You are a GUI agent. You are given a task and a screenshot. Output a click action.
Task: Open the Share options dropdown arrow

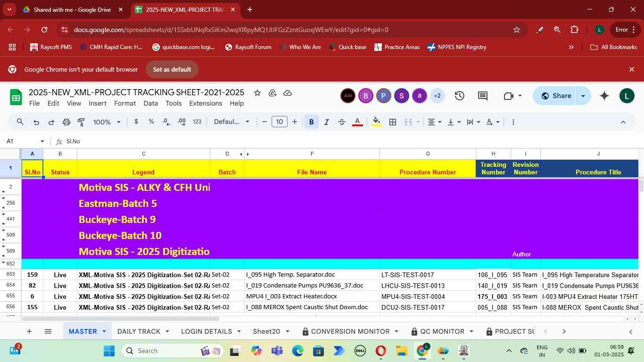[x=583, y=96]
